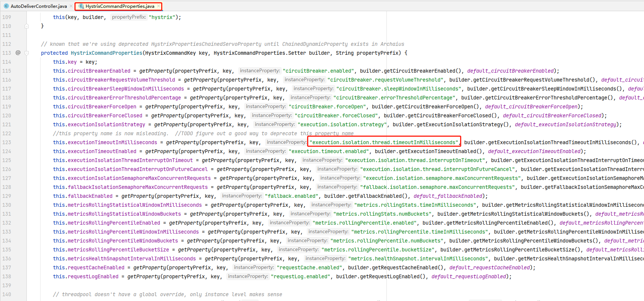
Task: Click the "fallback.isolation.semaphore.maxConcurrentRequests" string
Action: pos(437,187)
